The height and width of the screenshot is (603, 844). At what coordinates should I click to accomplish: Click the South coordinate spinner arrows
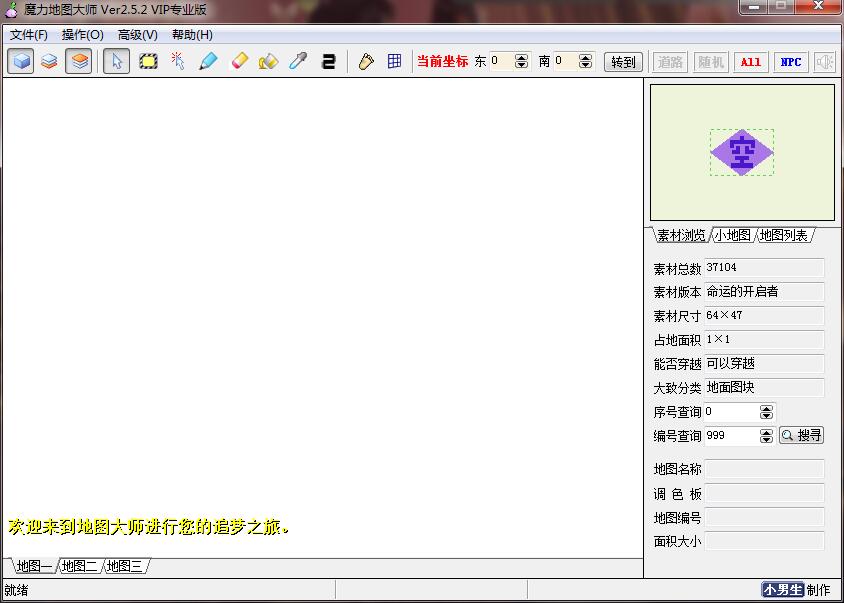pos(586,61)
